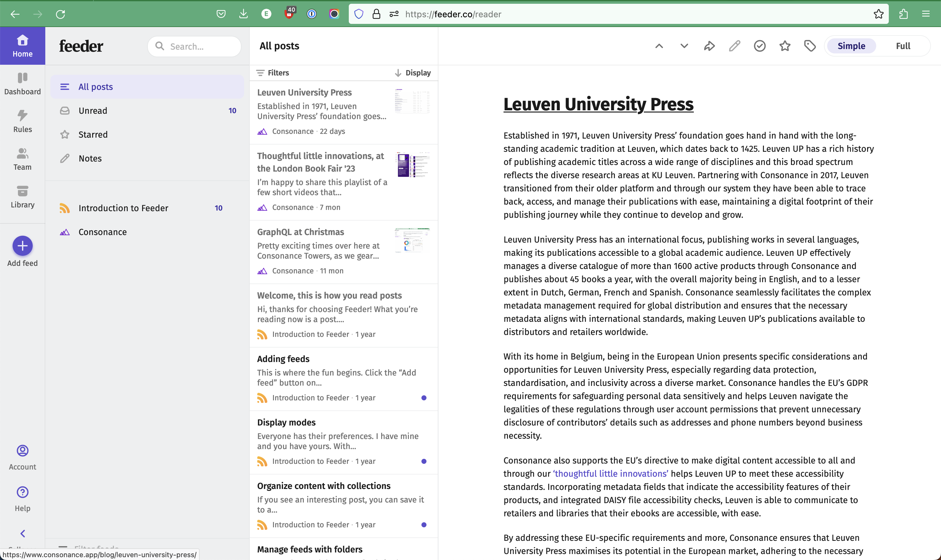Open the Help section
The width and height of the screenshot is (941, 560).
point(22,499)
